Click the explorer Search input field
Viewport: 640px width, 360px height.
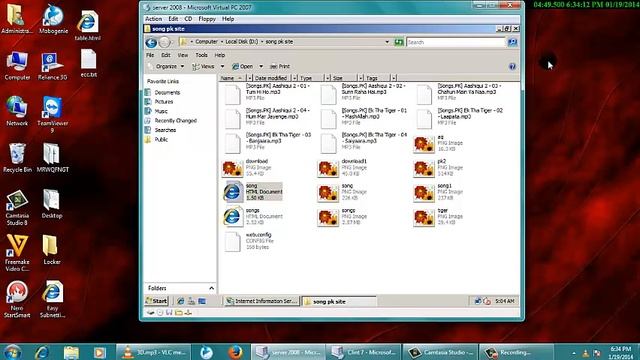tap(456, 42)
